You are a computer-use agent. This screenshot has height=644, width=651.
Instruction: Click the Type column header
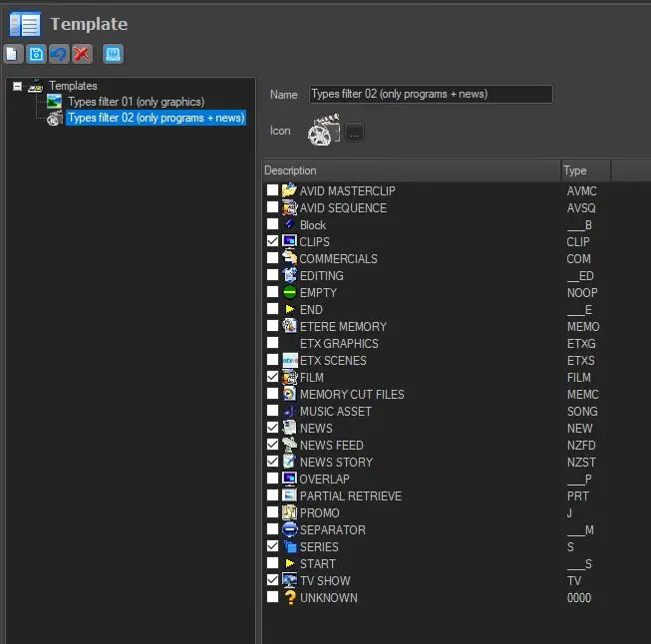click(586, 170)
